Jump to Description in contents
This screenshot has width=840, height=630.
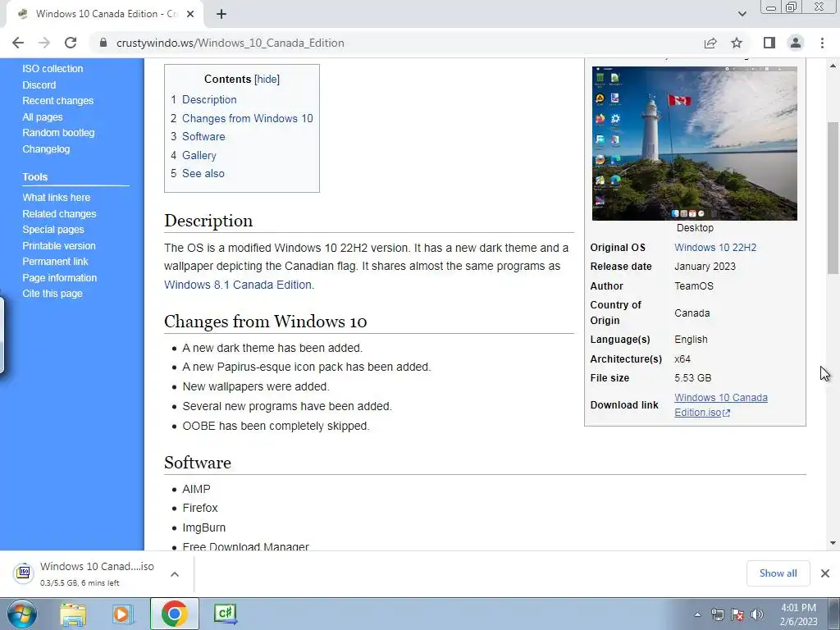tap(209, 99)
